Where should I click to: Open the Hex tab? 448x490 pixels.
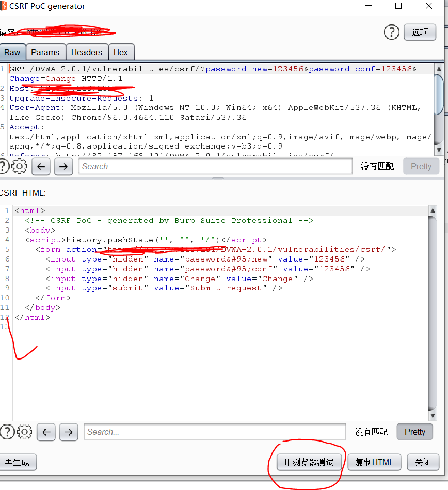click(121, 52)
